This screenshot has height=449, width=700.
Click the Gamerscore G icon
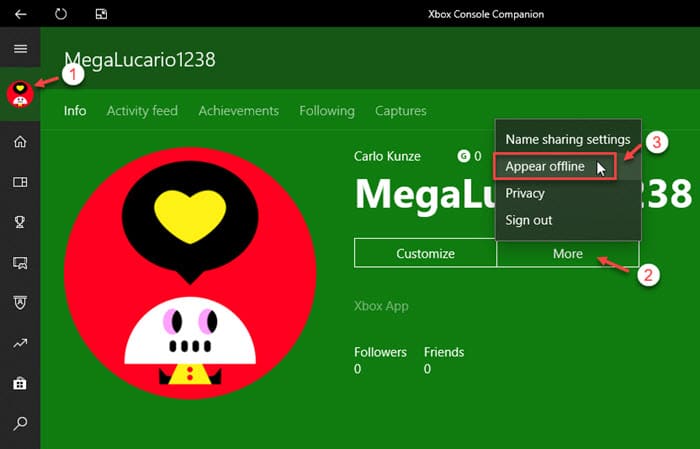tap(463, 156)
